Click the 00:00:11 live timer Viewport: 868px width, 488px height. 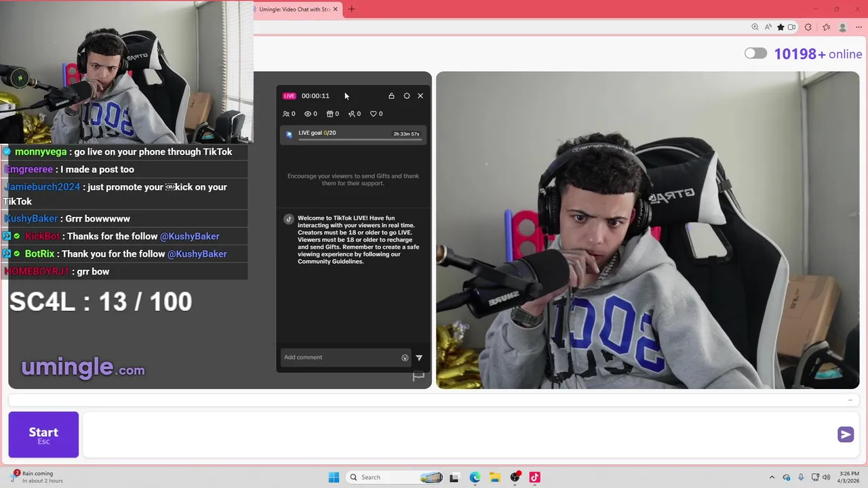[x=315, y=96]
